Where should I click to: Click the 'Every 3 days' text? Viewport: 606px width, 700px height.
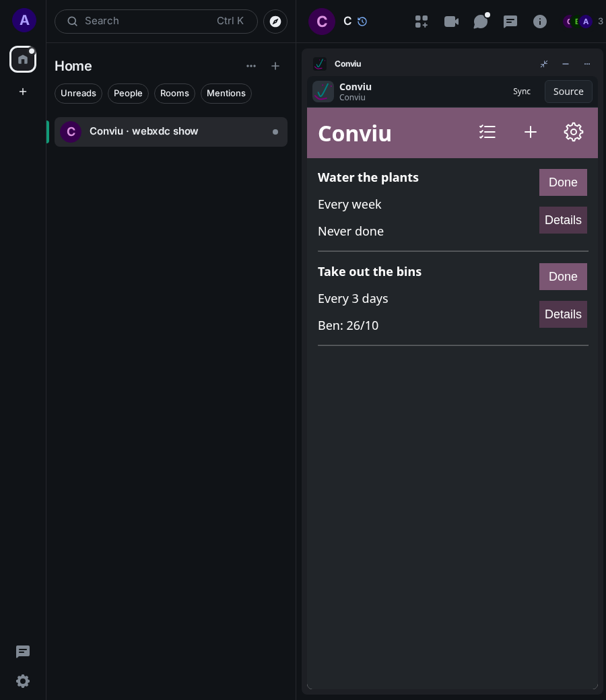tap(353, 299)
